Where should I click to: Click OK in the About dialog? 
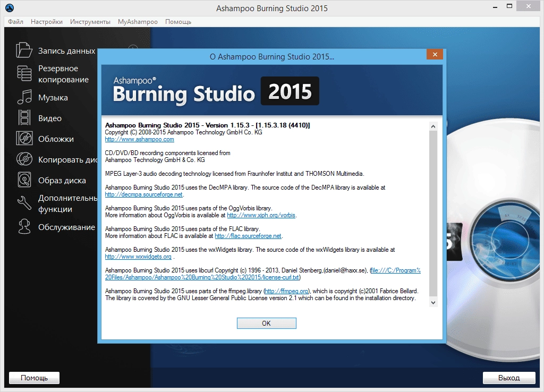click(267, 323)
